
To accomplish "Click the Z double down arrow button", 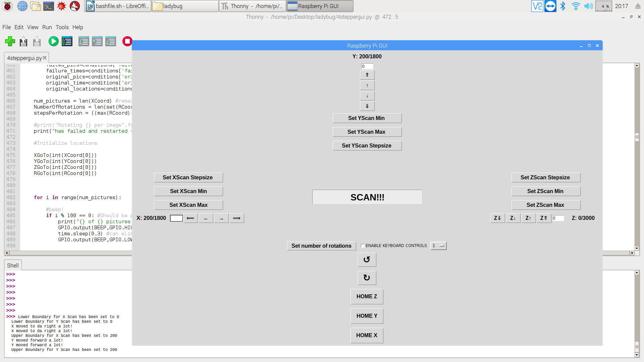I will tap(497, 218).
